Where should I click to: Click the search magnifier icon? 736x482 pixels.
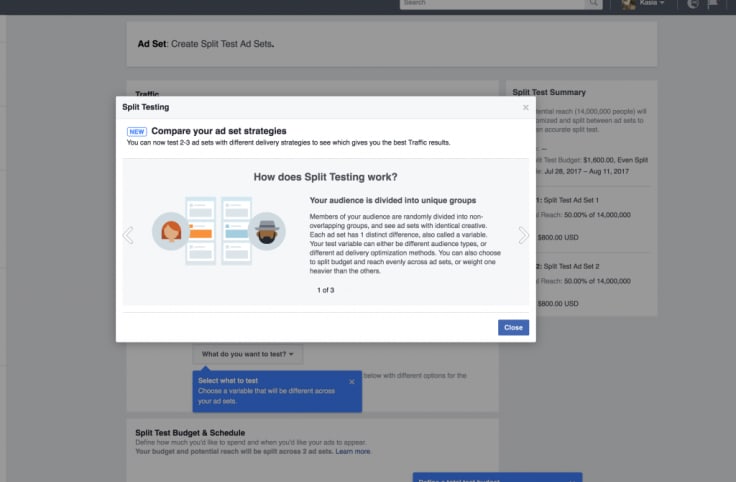click(x=593, y=3)
